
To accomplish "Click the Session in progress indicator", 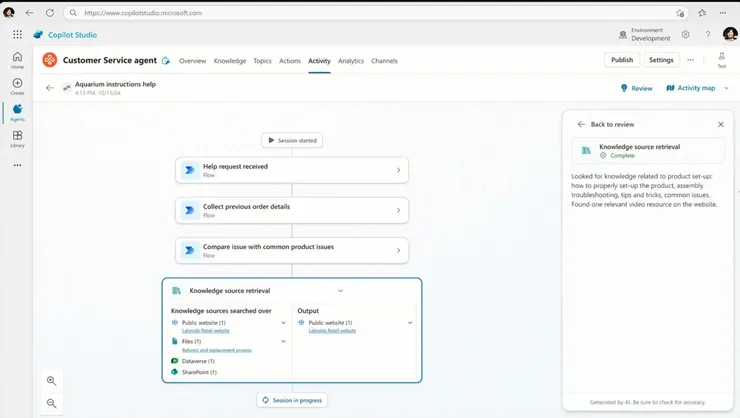I will (292, 400).
